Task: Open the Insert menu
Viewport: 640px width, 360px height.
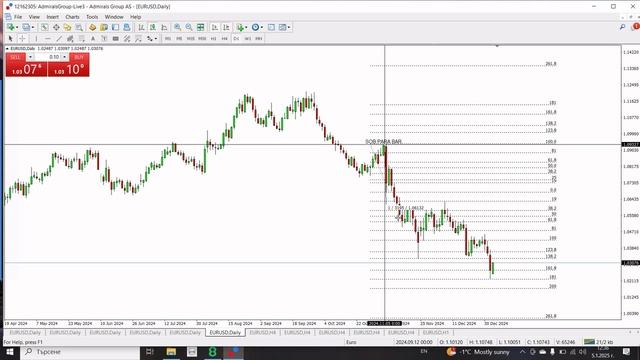Action: 52,17
